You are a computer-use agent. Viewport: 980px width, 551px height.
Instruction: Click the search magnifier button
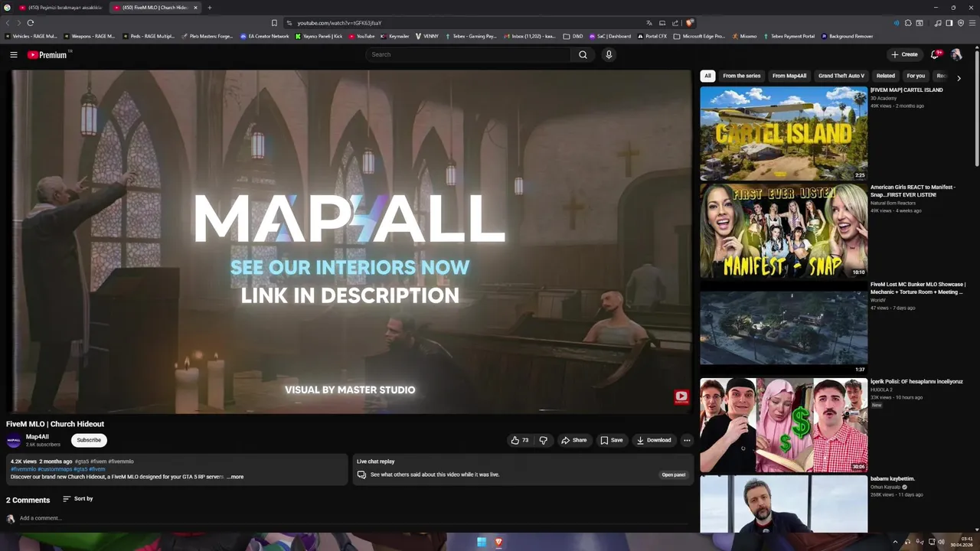pos(583,54)
